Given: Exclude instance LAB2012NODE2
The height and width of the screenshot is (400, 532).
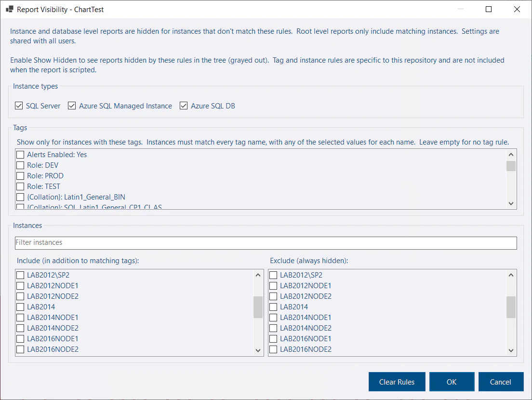Looking at the screenshot, I should [273, 296].
